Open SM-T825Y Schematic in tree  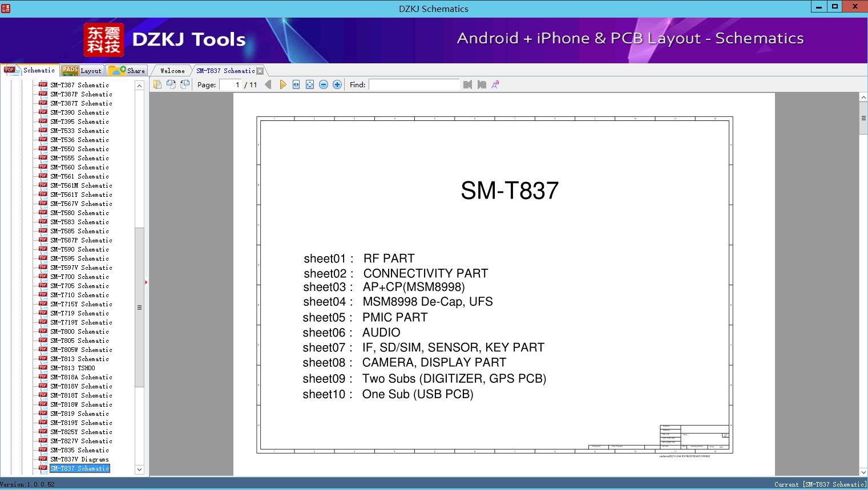point(81,432)
